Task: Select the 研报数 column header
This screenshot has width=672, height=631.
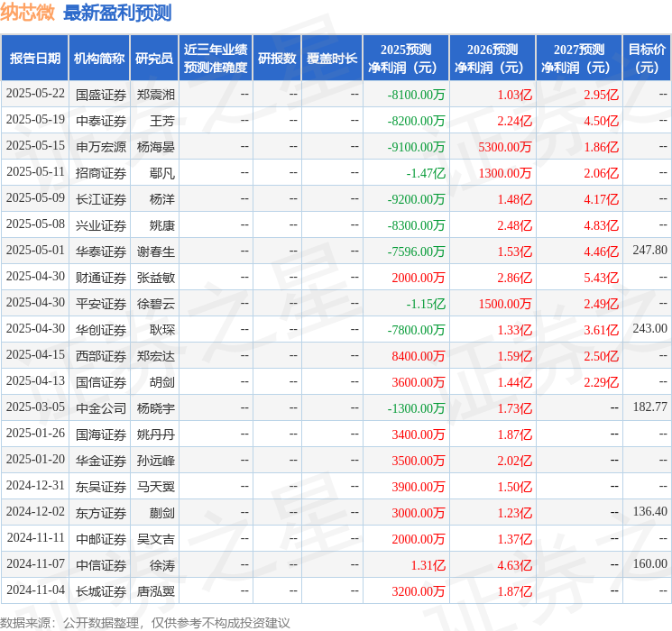Action: tap(277, 59)
